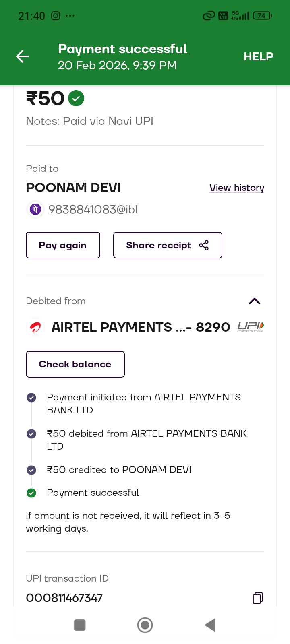The width and height of the screenshot is (290, 644).
Task: Tap the Payment successful status checkmark
Action: [31, 493]
